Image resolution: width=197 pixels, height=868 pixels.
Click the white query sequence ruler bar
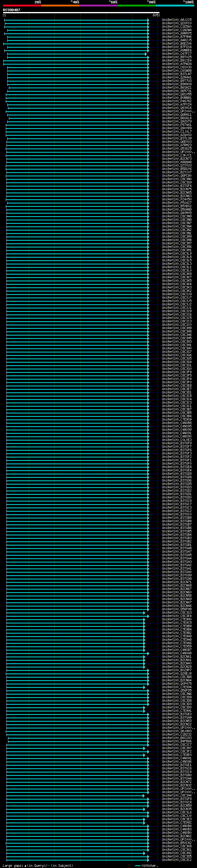tap(81, 12)
